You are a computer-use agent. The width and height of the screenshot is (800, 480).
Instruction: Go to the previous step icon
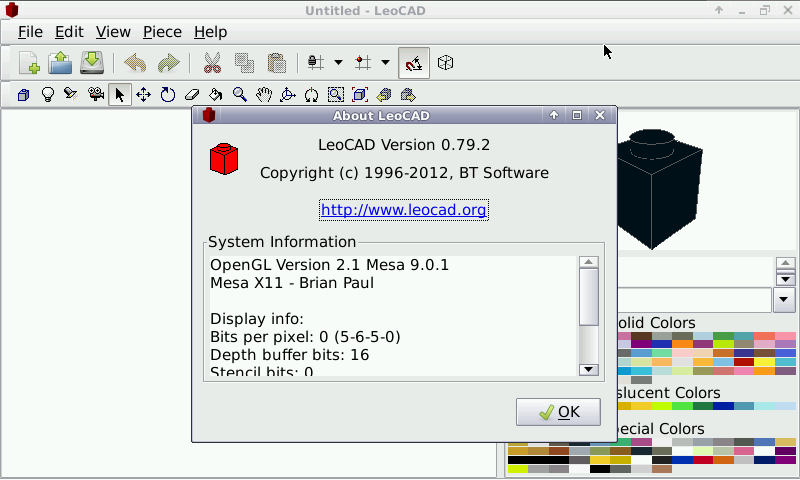pos(384,95)
